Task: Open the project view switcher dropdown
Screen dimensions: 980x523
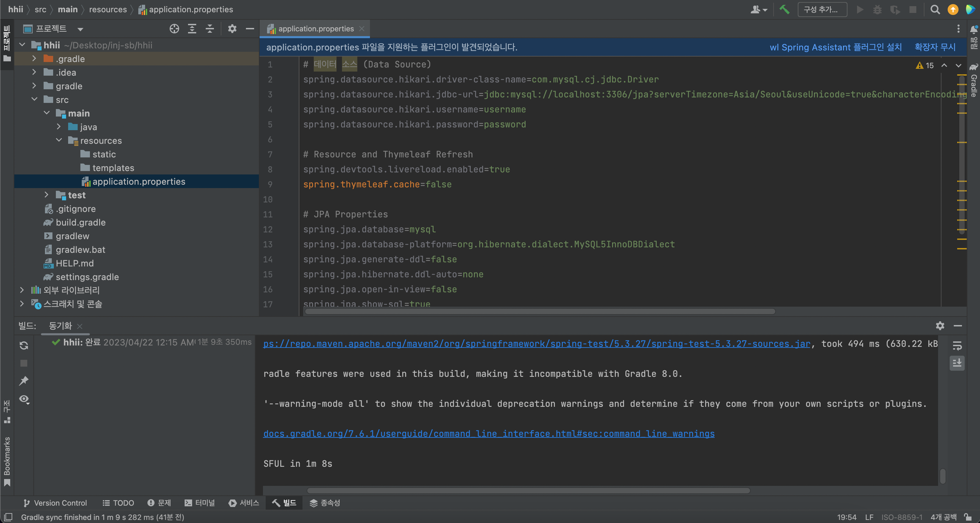Action: click(79, 29)
